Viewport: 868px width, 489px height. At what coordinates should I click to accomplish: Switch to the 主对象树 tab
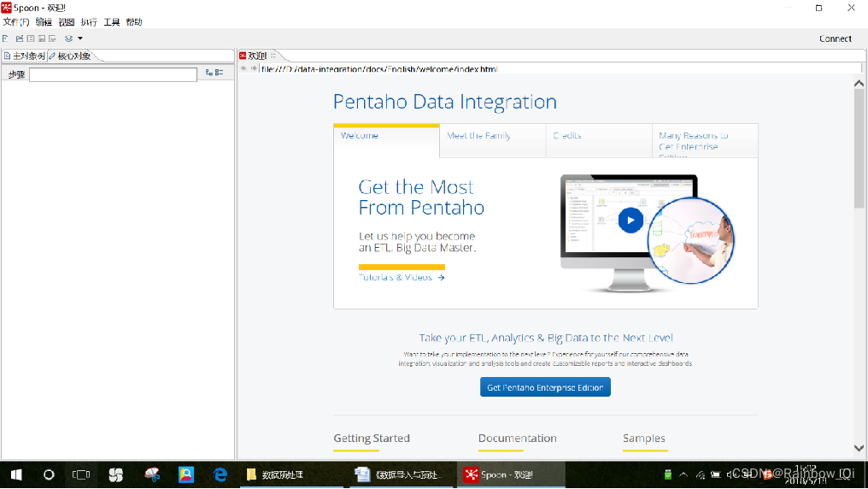coord(25,56)
